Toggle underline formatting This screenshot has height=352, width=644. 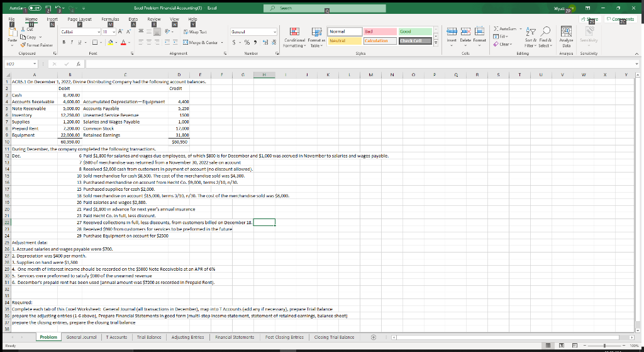80,42
